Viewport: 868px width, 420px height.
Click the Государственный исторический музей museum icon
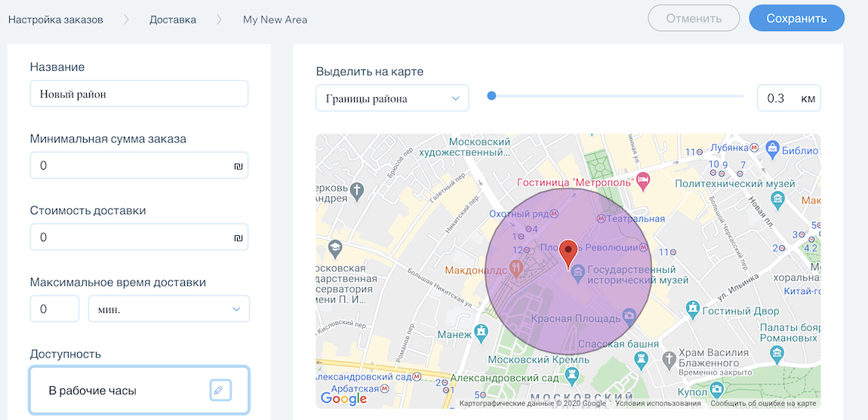[x=577, y=273]
